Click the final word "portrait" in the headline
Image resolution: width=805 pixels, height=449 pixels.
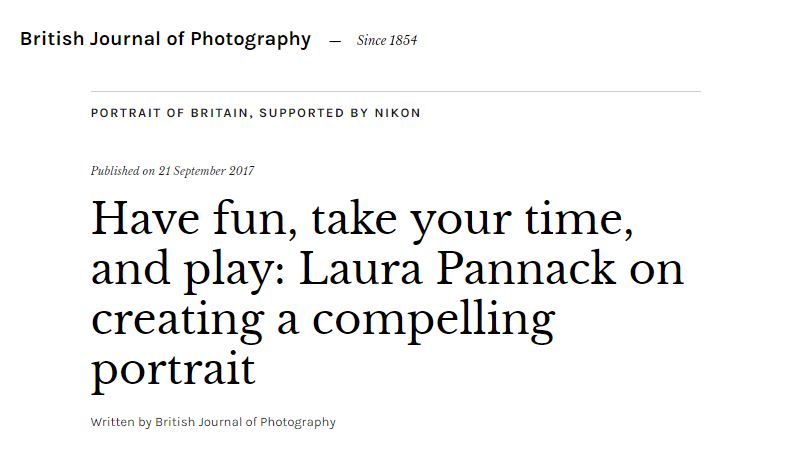(173, 368)
